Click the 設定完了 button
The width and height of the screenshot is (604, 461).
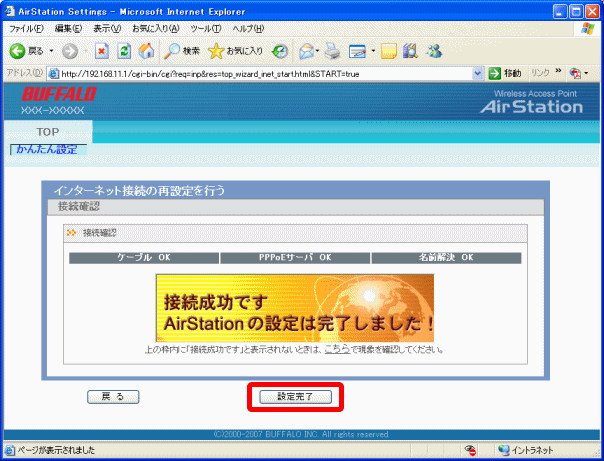click(295, 397)
